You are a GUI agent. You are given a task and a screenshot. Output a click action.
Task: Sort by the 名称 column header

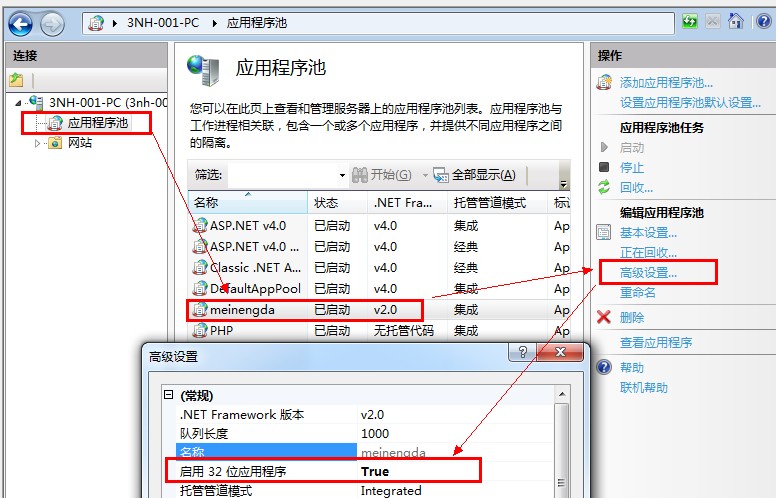point(246,203)
